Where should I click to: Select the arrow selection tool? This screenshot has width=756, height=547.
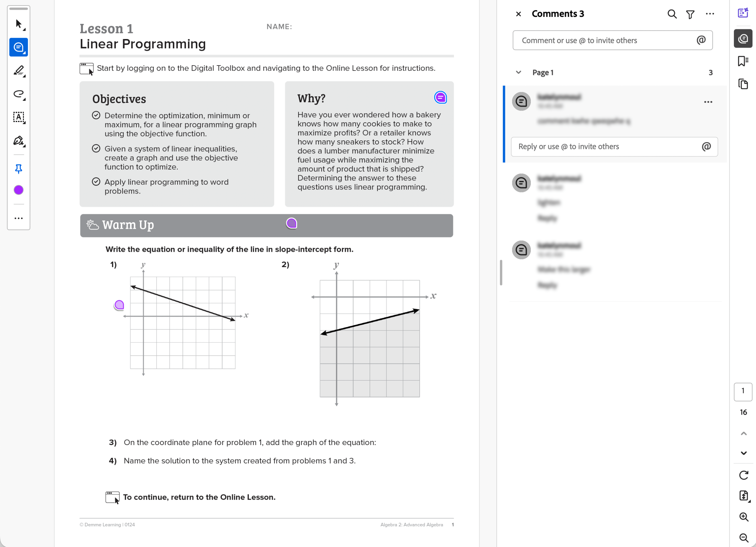(x=19, y=24)
